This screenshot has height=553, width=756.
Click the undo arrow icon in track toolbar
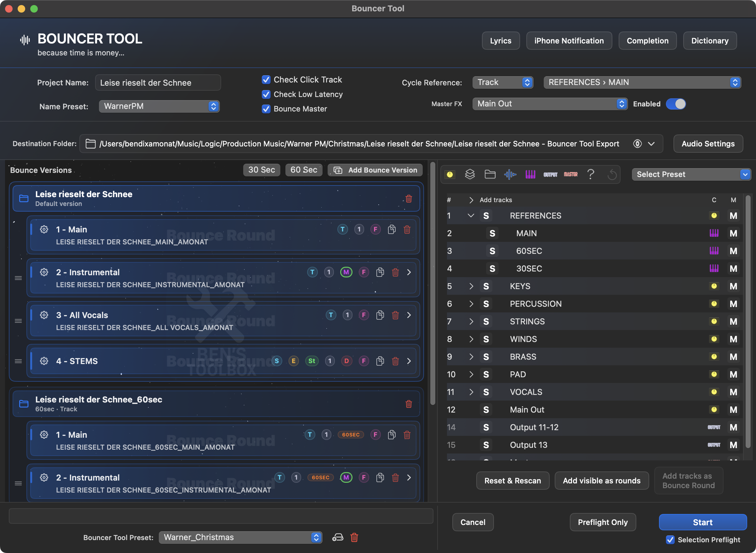(612, 174)
